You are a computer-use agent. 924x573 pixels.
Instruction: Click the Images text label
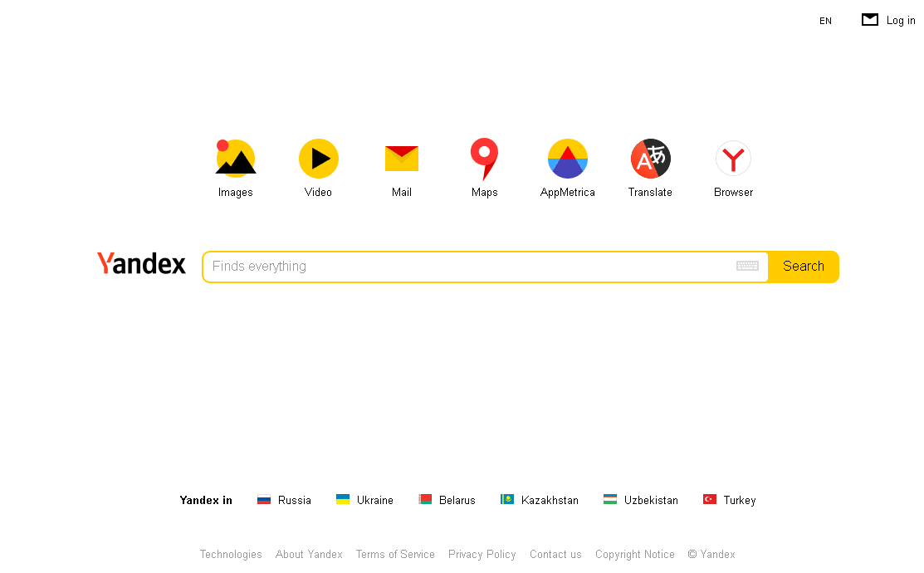pos(235,192)
